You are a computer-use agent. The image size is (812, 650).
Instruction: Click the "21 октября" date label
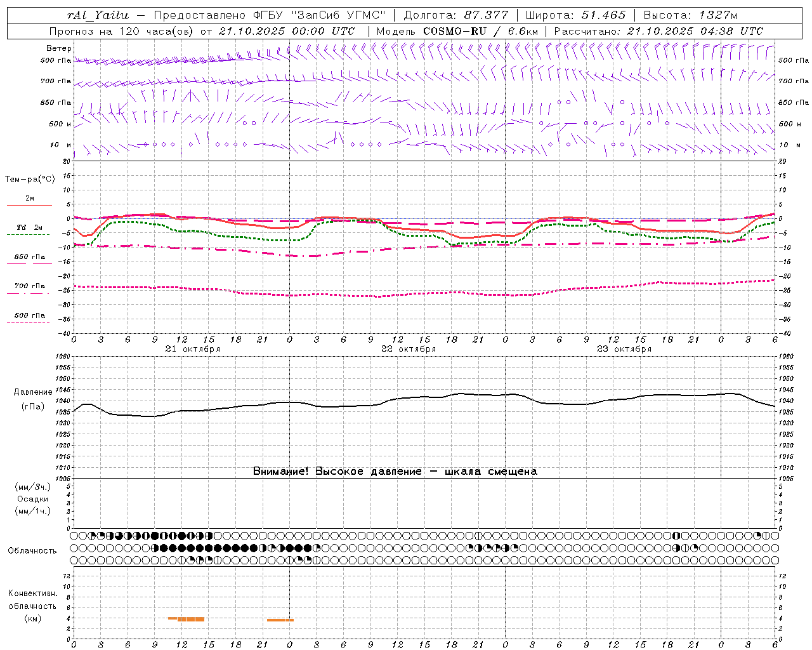click(193, 349)
